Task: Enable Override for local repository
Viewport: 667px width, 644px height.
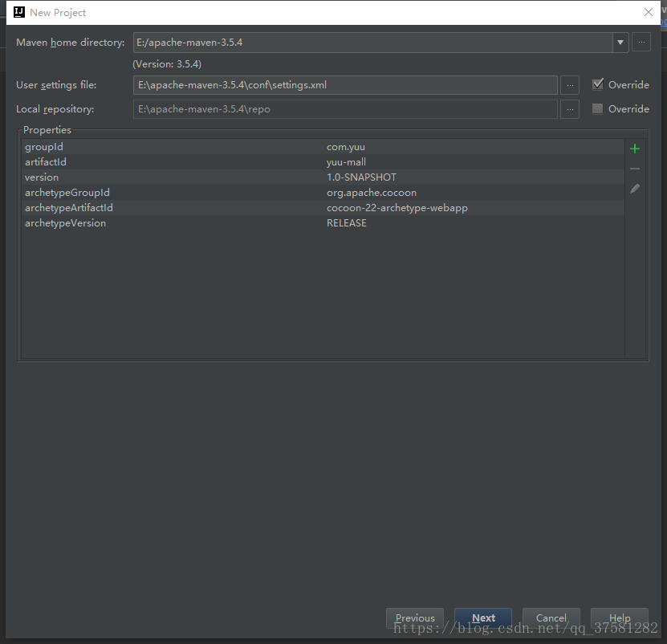Action: coord(597,109)
